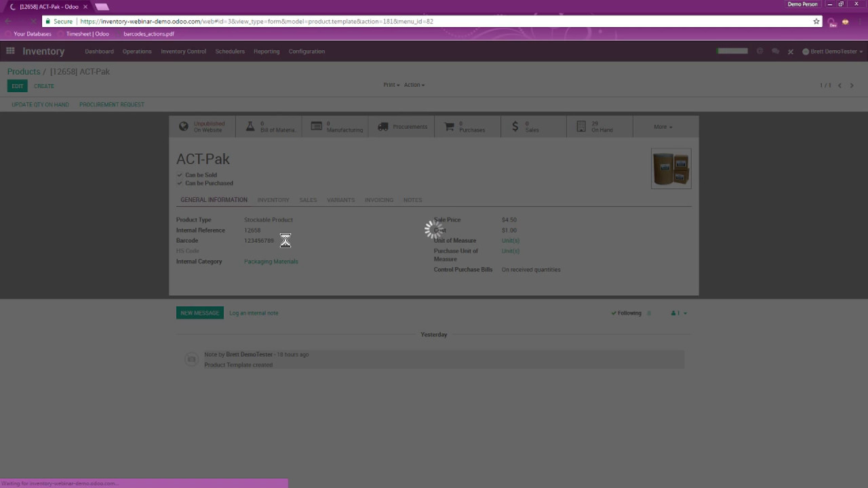Click the New Message button

(199, 313)
